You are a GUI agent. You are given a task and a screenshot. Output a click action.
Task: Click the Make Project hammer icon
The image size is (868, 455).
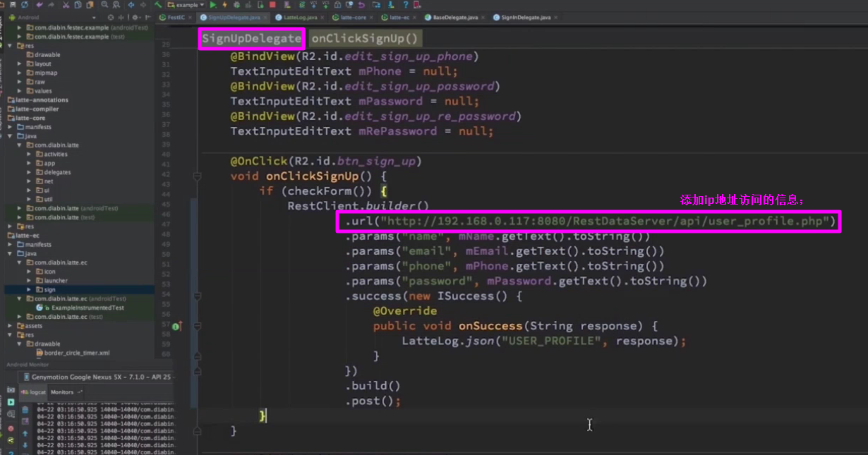click(158, 5)
